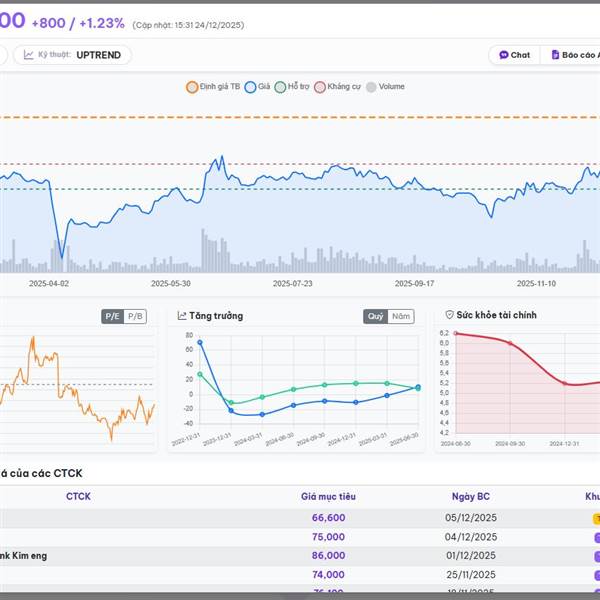Click the Tăng trưởng growth chart icon
This screenshot has height=600, width=600.
point(182,316)
